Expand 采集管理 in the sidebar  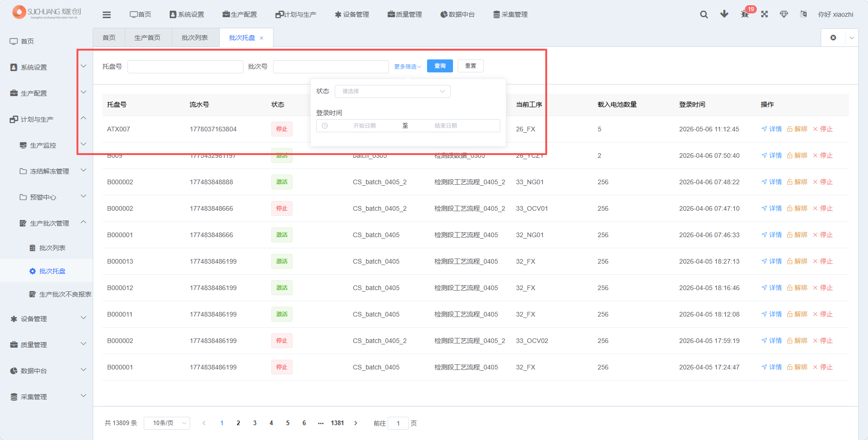point(46,397)
